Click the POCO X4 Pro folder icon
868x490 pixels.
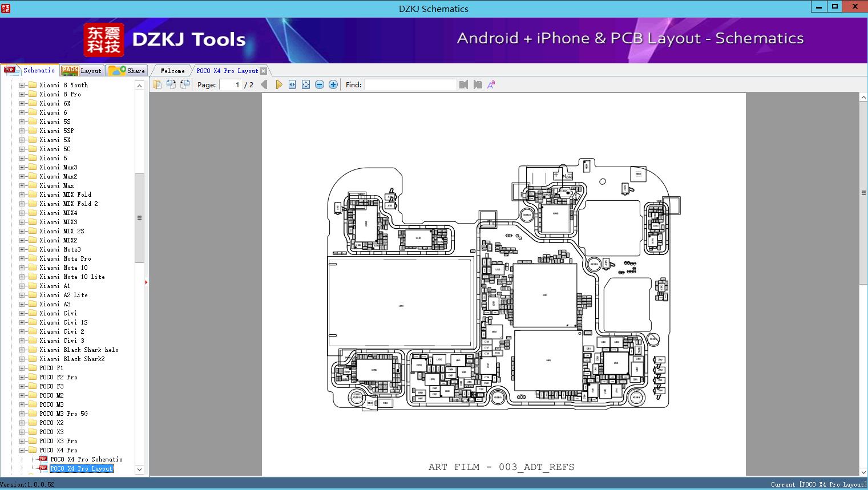click(x=33, y=450)
